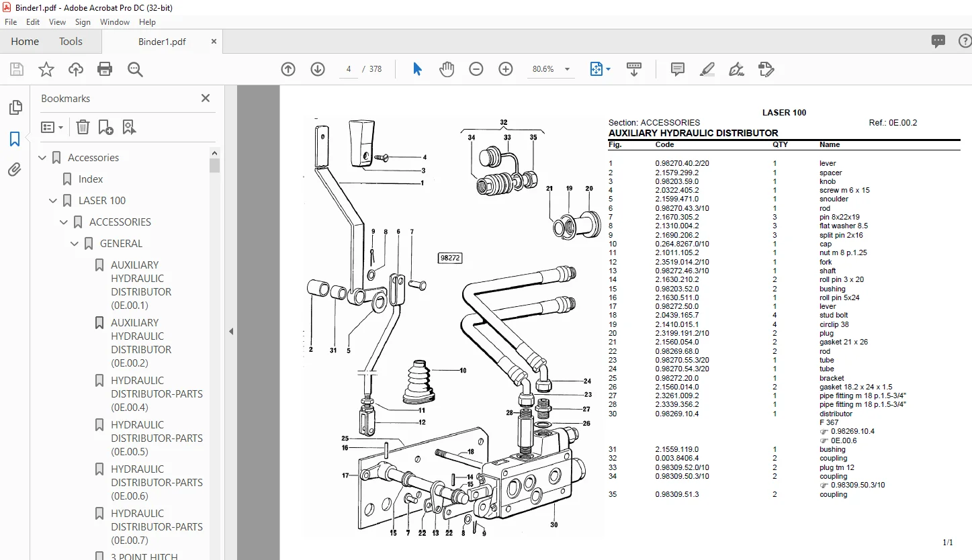Open bookmark Hydraulic Distributor-Parts (0E.00.6)
The width and height of the screenshot is (972, 560).
point(157,483)
